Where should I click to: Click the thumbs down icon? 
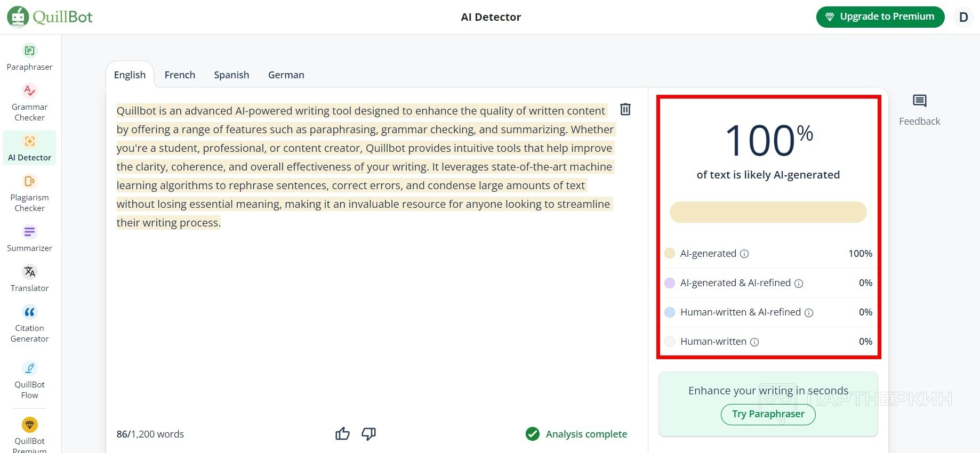(x=368, y=434)
